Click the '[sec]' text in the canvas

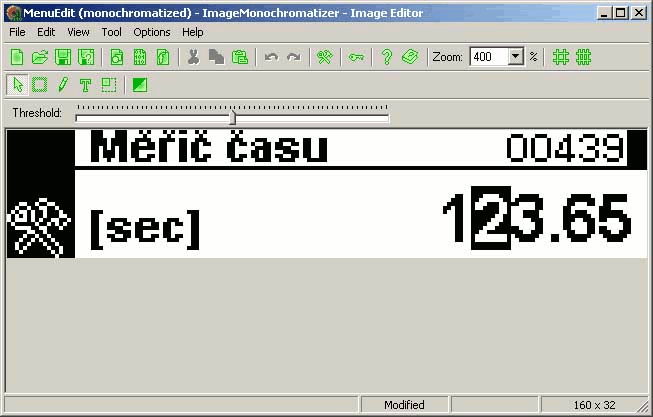[145, 229]
